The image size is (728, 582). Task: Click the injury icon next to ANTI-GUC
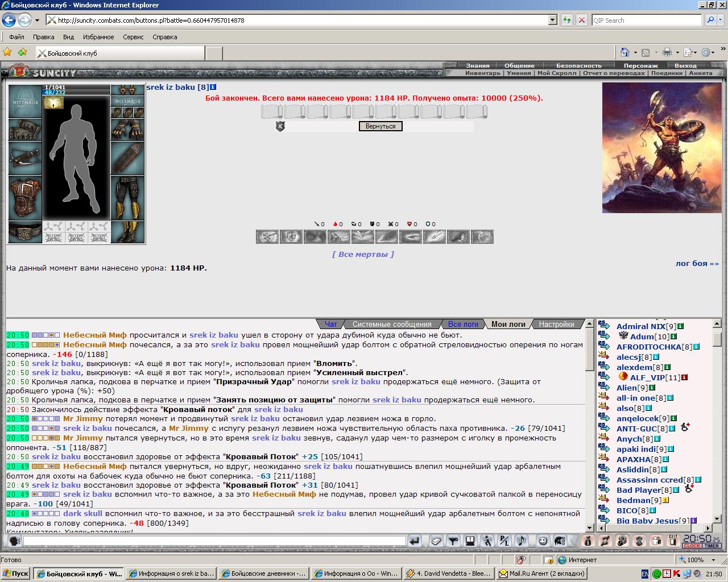click(685, 427)
